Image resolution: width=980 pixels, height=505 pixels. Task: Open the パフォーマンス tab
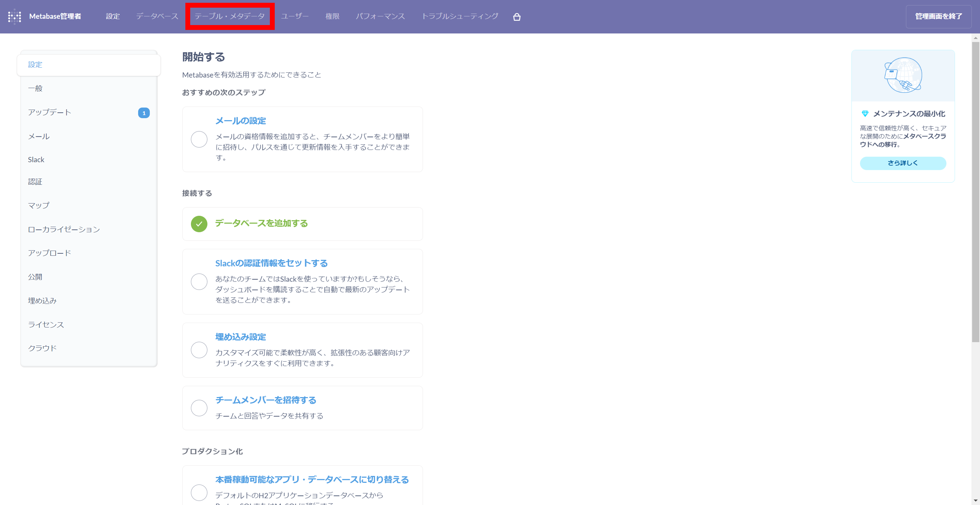(x=380, y=16)
